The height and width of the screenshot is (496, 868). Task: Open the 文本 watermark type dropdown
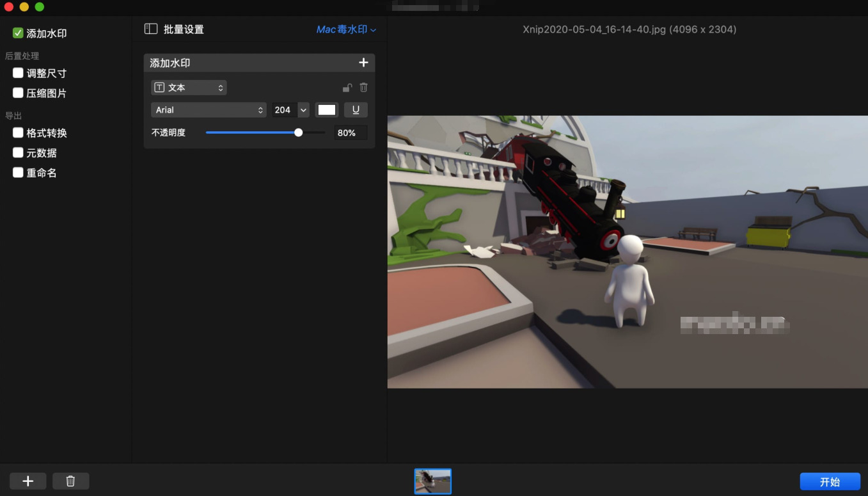click(x=189, y=88)
